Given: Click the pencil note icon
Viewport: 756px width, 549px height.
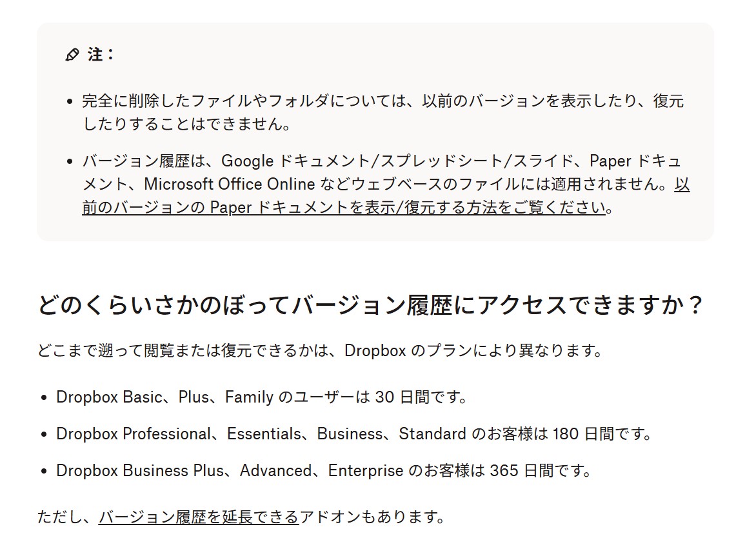Looking at the screenshot, I should pos(72,55).
